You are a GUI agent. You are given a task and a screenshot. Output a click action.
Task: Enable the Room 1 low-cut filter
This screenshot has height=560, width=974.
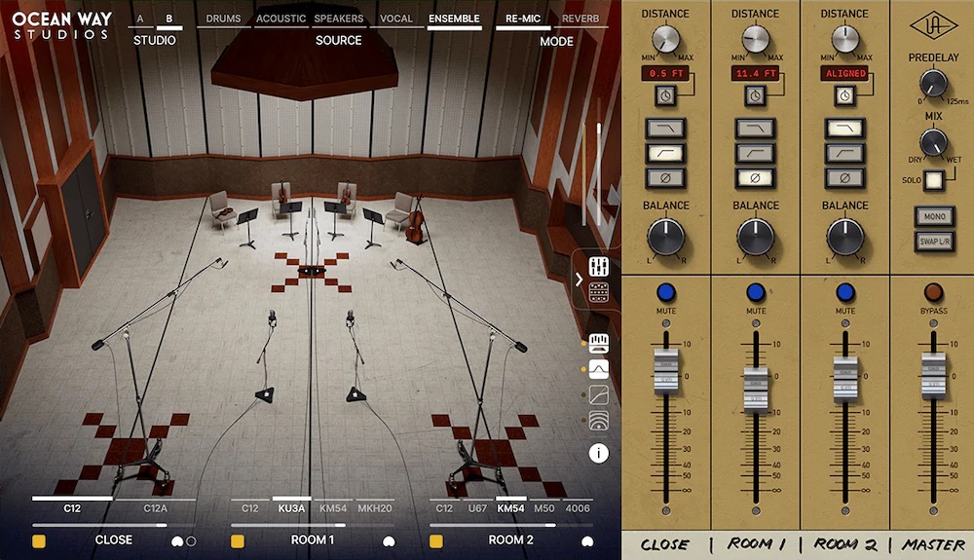755,153
